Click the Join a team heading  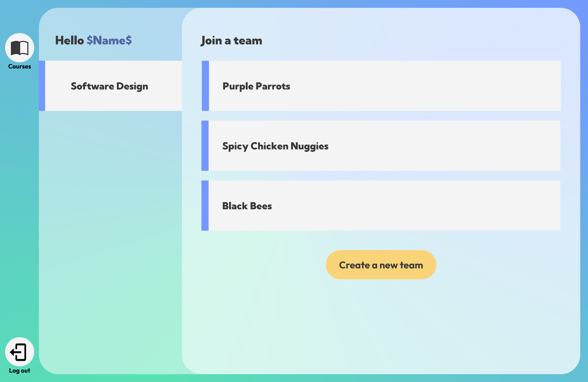[231, 40]
